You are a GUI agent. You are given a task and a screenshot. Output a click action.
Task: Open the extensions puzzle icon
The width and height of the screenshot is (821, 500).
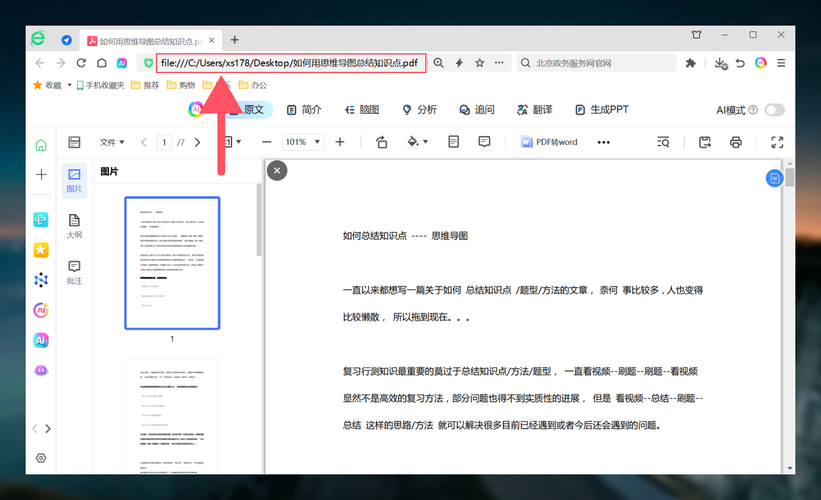tap(691, 63)
